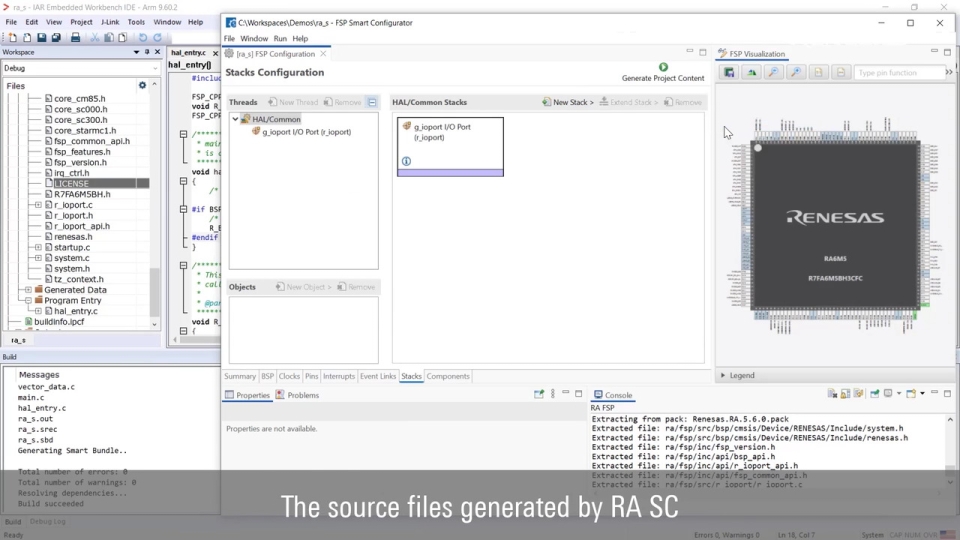Expand the Legend section
960x540 pixels.
pyautogui.click(x=723, y=376)
